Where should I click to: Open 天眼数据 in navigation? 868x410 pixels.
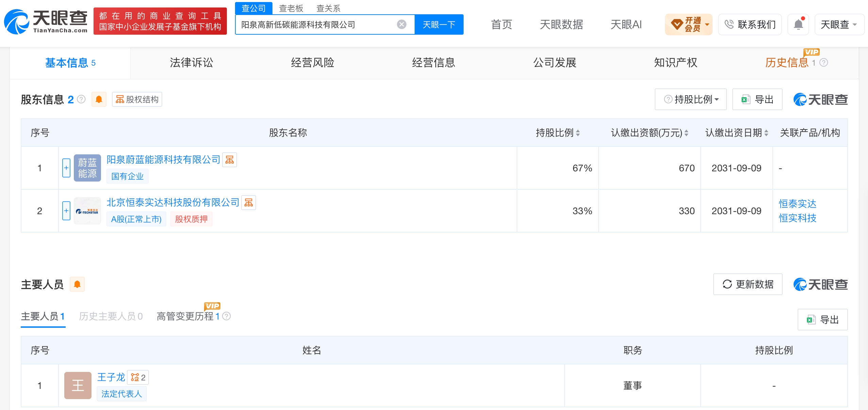click(562, 24)
